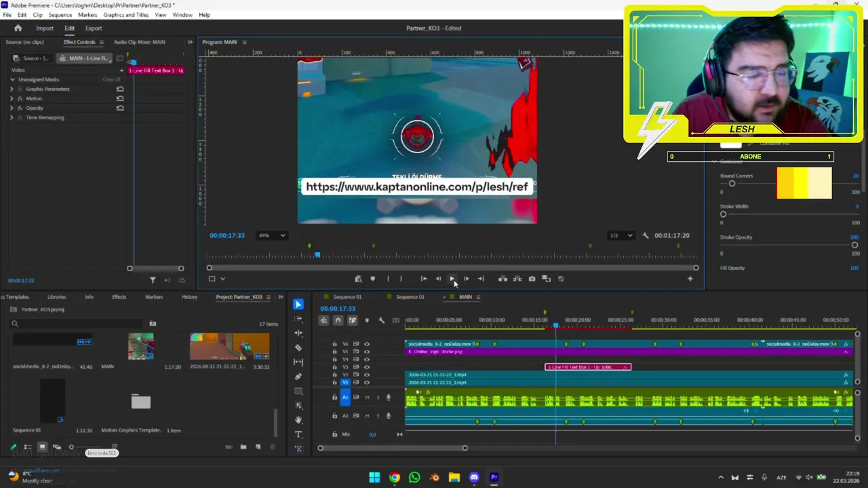Image resolution: width=868 pixels, height=488 pixels.
Task: Click Mark In bracket button
Action: pyautogui.click(x=388, y=279)
